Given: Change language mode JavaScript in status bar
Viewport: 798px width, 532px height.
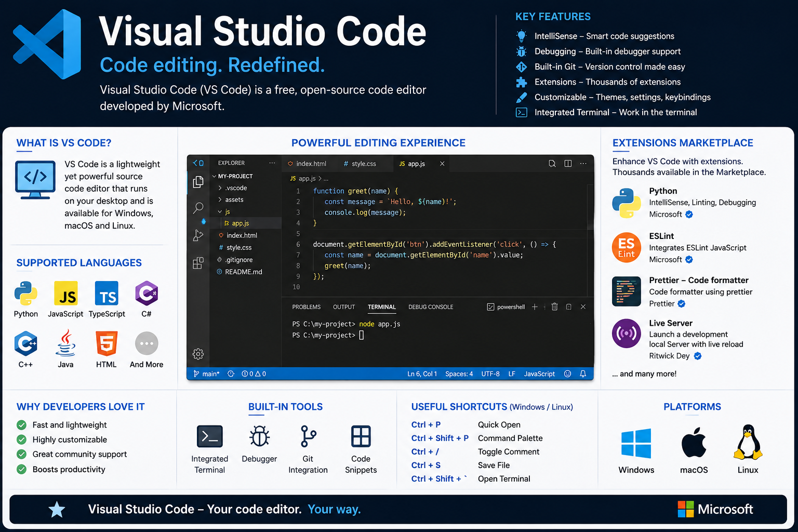Looking at the screenshot, I should [539, 374].
